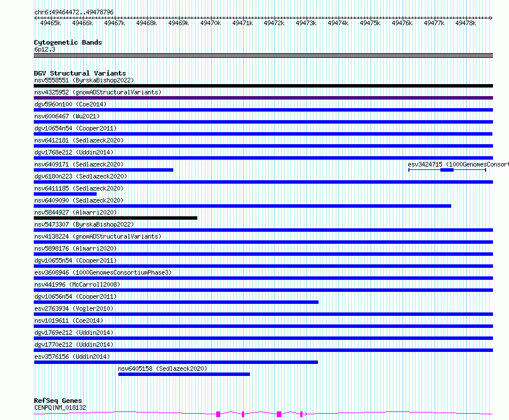Click the short nsv6411185 blue bar
This screenshot has height=420, width=509.
click(x=65, y=194)
